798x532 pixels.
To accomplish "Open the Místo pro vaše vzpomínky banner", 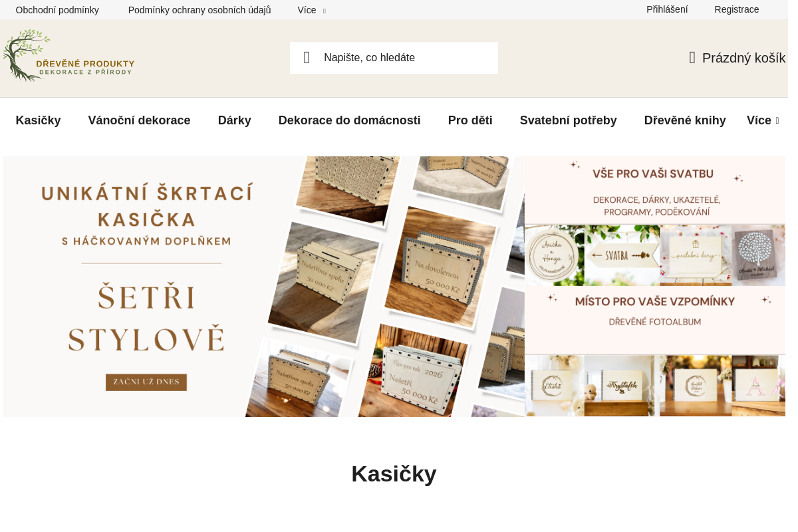I will [655, 352].
